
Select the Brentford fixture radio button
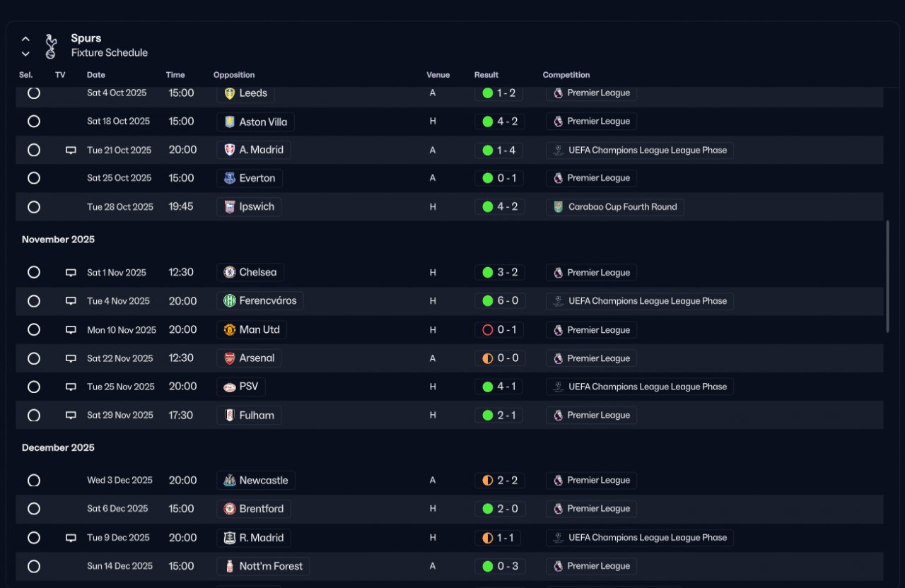34,509
